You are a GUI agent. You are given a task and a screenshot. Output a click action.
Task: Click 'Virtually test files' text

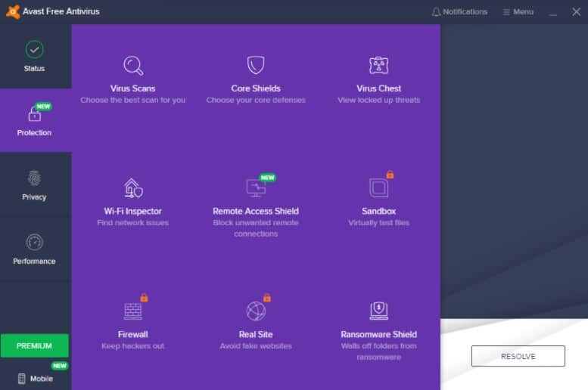378,223
